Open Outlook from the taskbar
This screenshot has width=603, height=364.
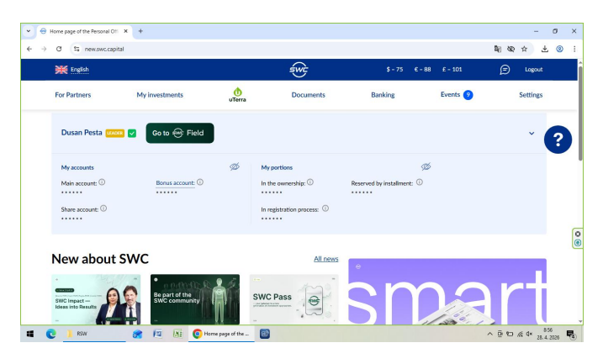coord(137,334)
